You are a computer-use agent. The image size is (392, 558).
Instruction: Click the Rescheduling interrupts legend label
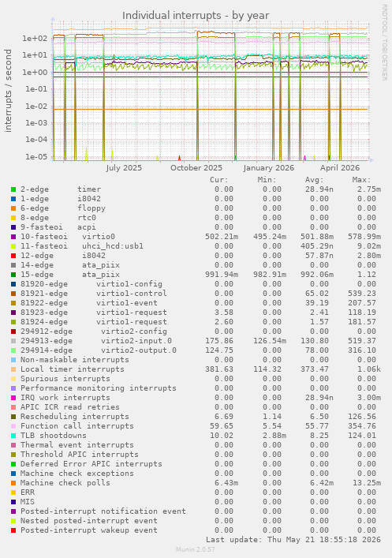point(75,417)
